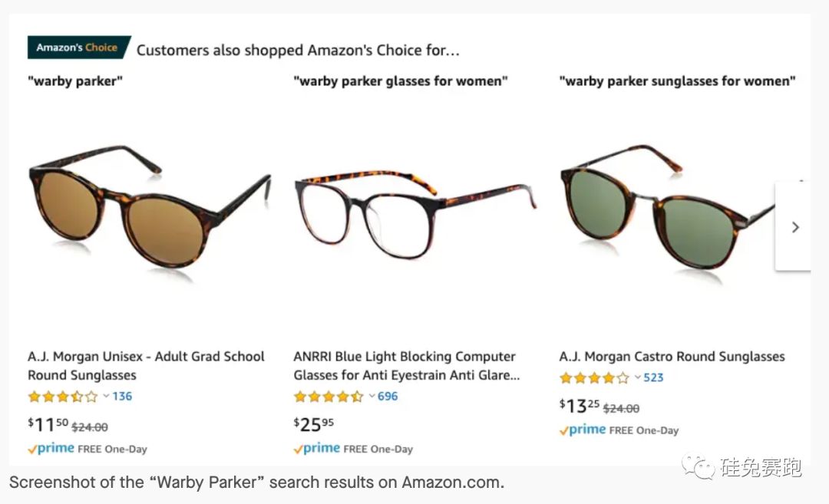
Task: Open A.J. Morgan Grad School Sunglasses title
Action: (x=146, y=366)
